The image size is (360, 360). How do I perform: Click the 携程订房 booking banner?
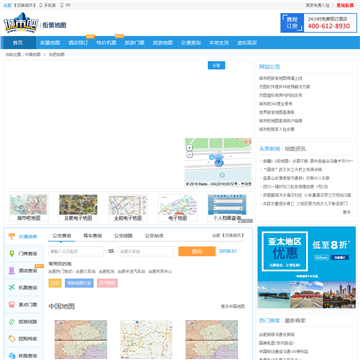tap(318, 23)
